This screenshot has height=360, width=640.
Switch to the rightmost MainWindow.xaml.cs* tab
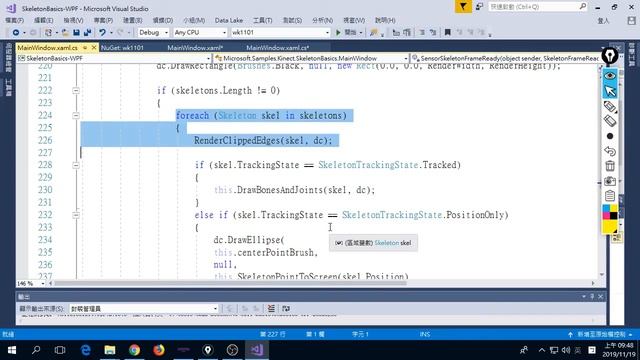(x=278, y=48)
